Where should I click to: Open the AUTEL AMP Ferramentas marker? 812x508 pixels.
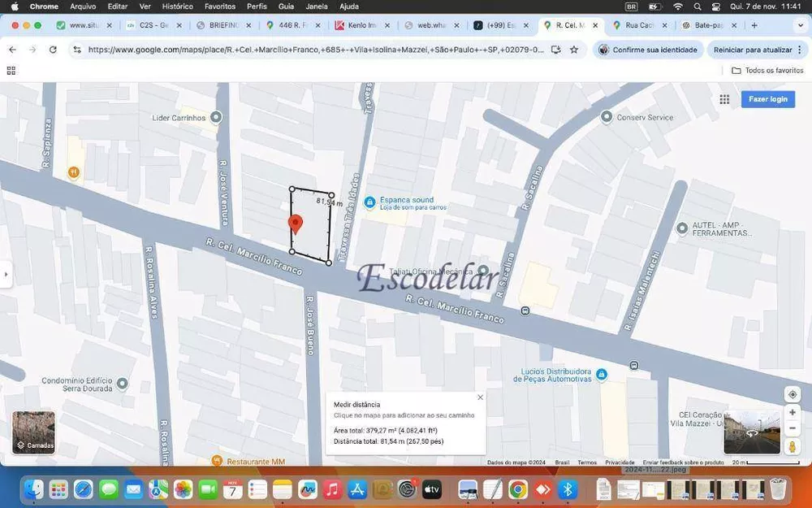point(682,228)
